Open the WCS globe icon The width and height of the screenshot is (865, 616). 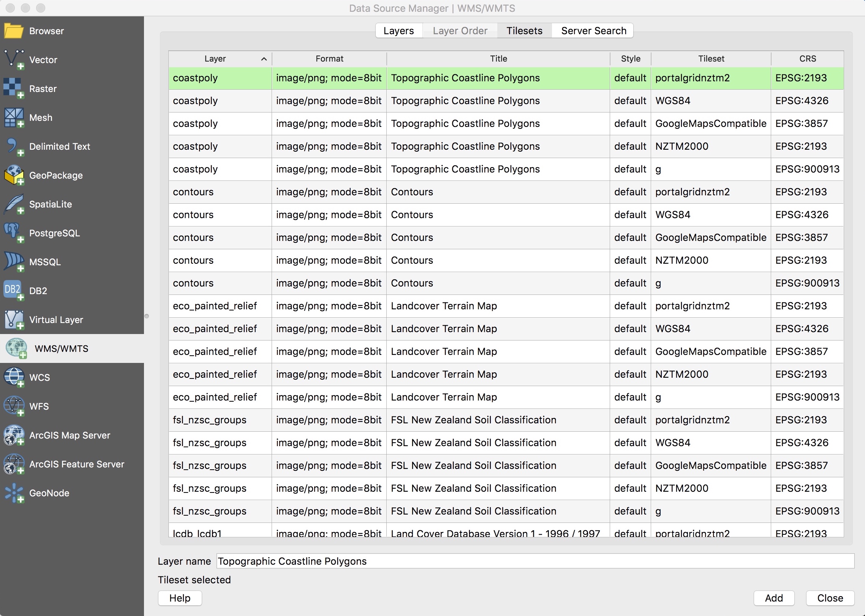click(14, 377)
